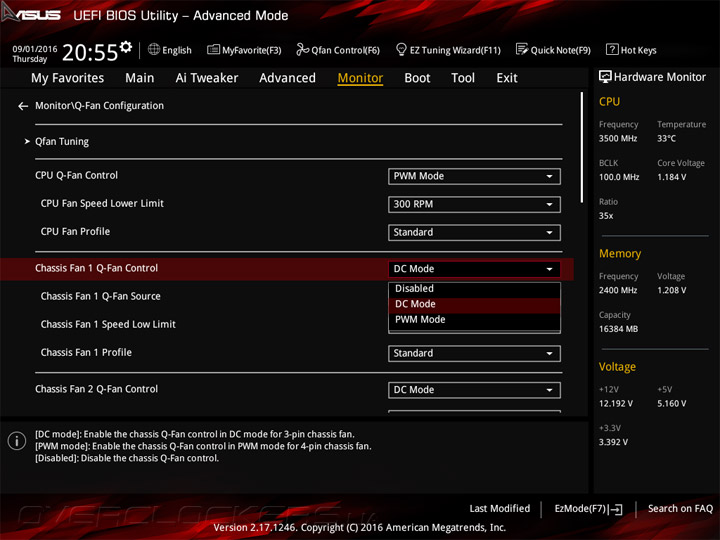Select the CPU Fan Profile row label

coord(75,231)
